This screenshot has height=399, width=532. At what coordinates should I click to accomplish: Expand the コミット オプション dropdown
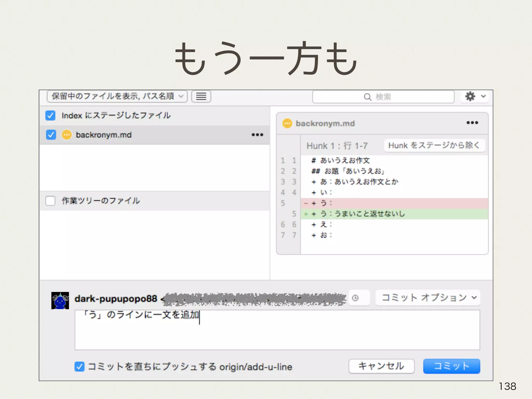pos(428,298)
